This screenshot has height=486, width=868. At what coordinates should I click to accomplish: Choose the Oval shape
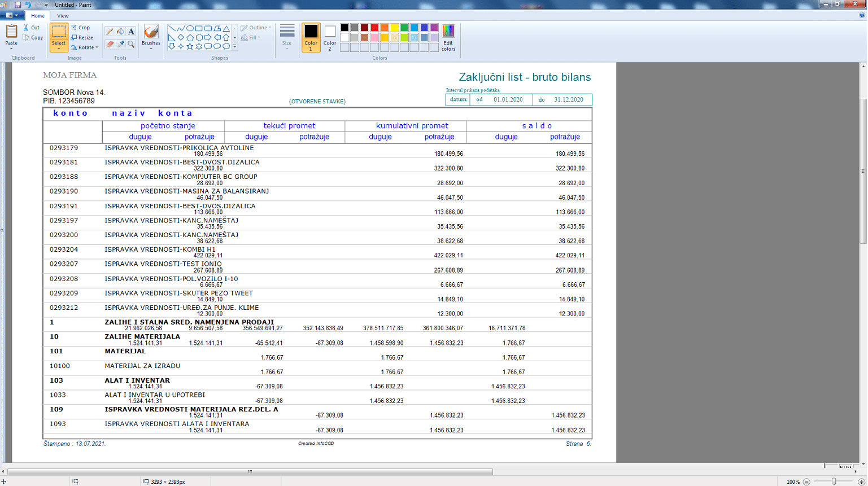(190, 28)
